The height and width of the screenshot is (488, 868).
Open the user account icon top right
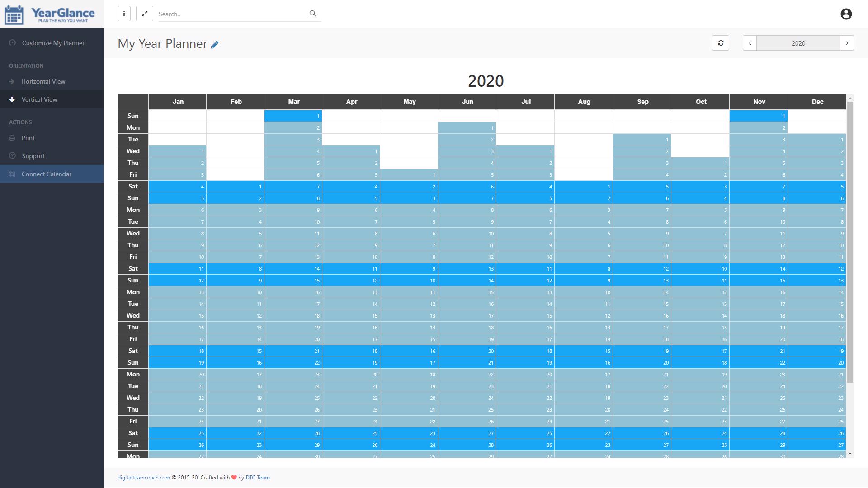point(846,14)
